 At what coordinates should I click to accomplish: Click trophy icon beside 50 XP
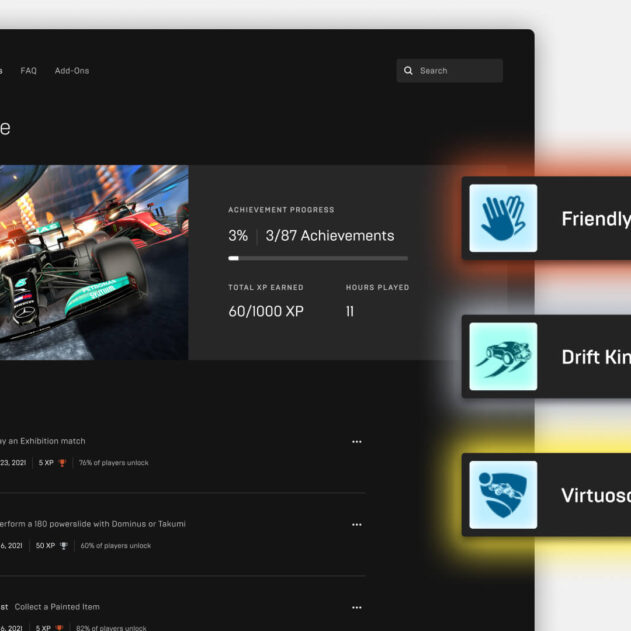point(64,546)
